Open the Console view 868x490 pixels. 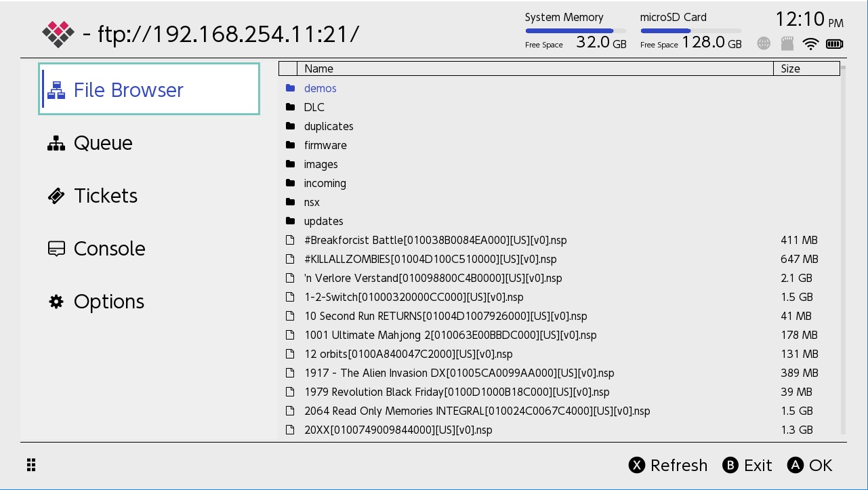coord(109,249)
